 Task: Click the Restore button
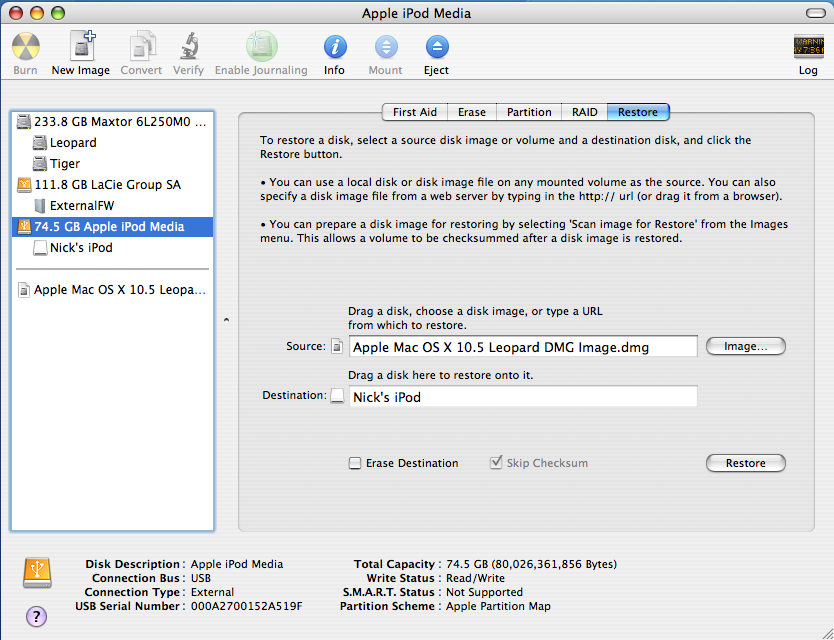(746, 463)
